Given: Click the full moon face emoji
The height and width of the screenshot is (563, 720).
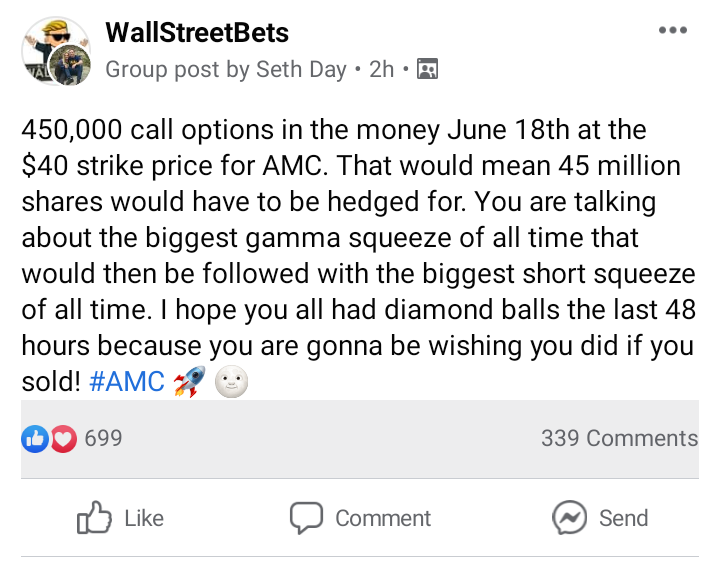Looking at the screenshot, I should (231, 383).
